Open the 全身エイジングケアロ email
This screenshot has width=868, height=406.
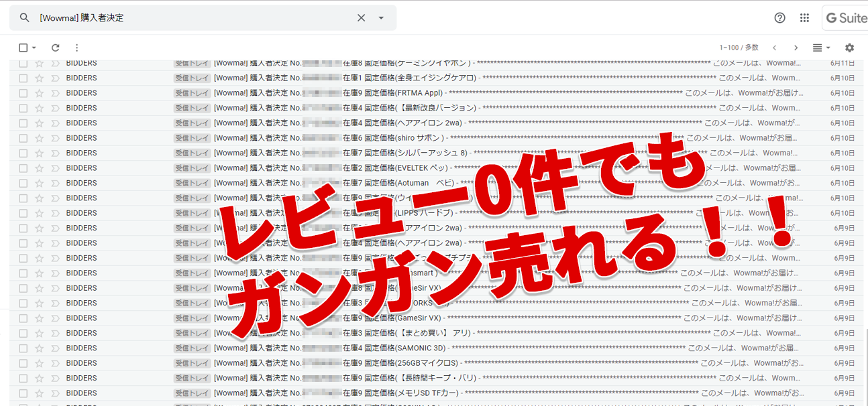coord(436,78)
